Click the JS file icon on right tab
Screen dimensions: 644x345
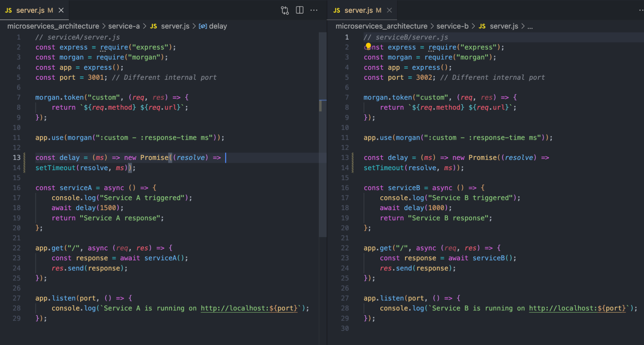pos(337,10)
